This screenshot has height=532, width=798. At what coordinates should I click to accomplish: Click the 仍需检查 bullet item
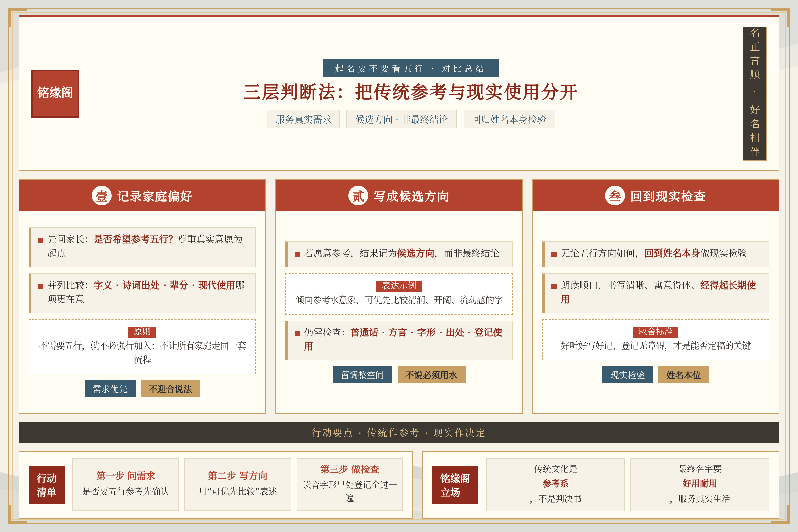click(399, 340)
